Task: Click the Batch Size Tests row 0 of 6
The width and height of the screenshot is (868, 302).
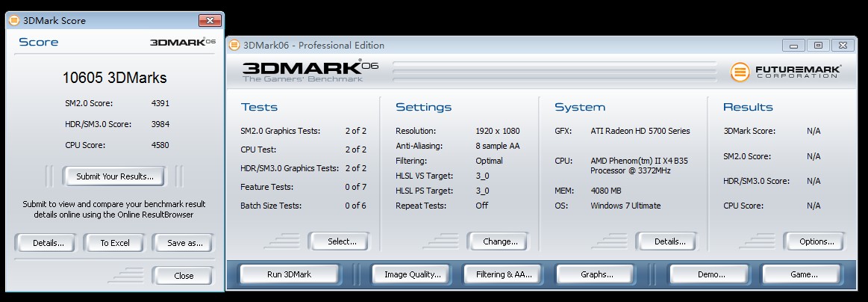Action: coord(303,206)
